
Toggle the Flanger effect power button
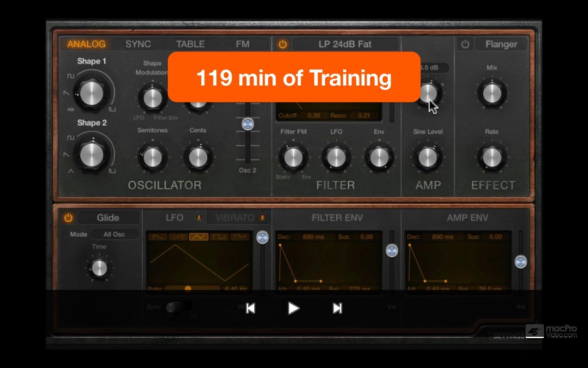[x=465, y=44]
